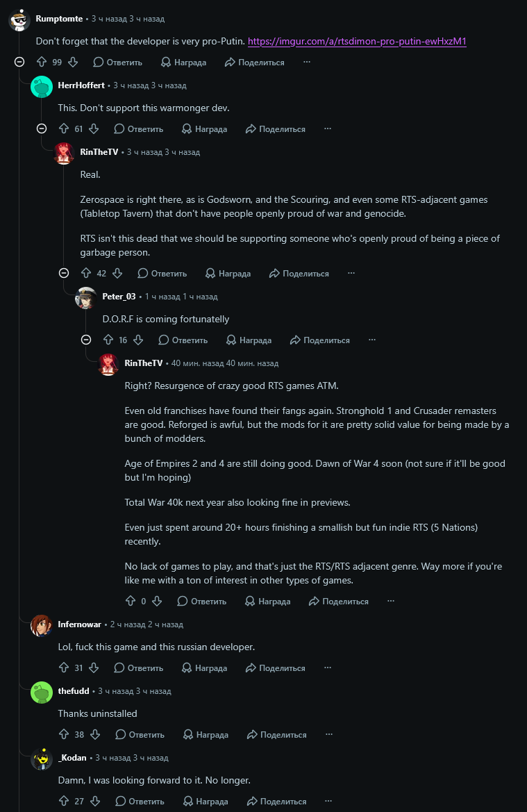This screenshot has height=812, width=527.
Task: Collapse Rumptomte's comment thread
Action: pyautogui.click(x=19, y=62)
